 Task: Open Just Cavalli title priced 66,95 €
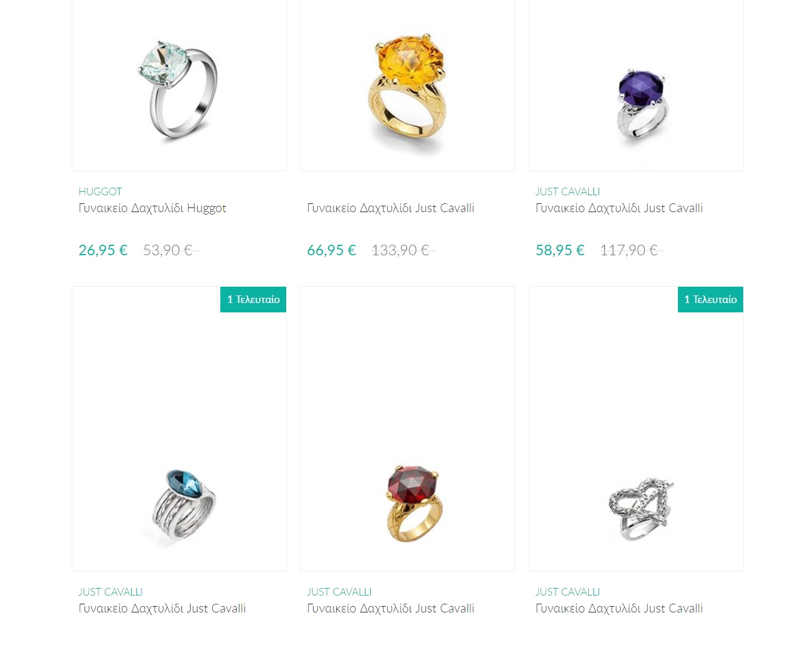(x=391, y=209)
